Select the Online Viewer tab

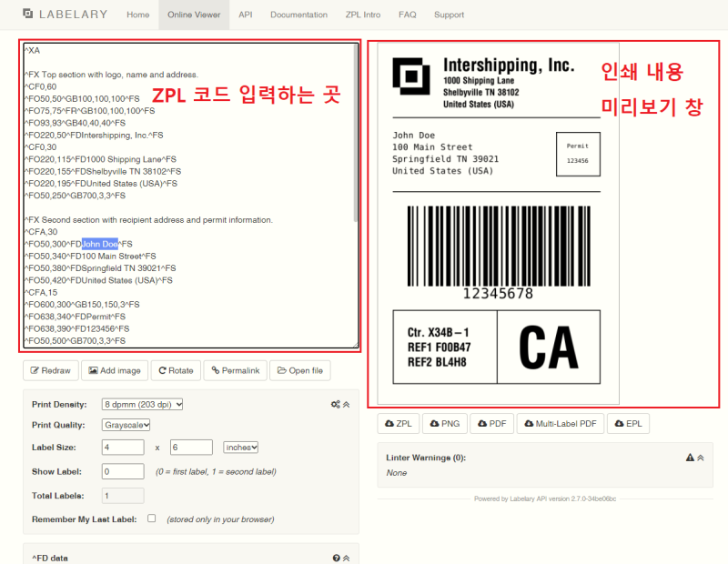[x=194, y=15]
